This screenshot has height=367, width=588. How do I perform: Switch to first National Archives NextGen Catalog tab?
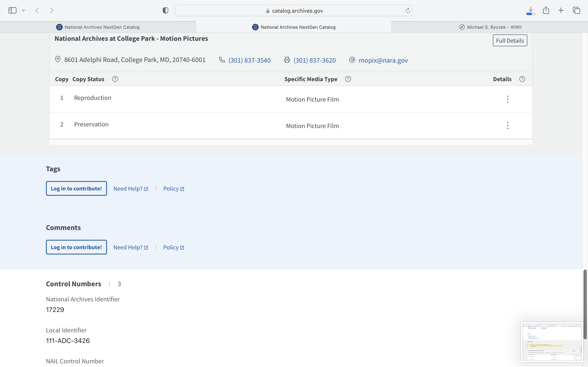(x=98, y=27)
